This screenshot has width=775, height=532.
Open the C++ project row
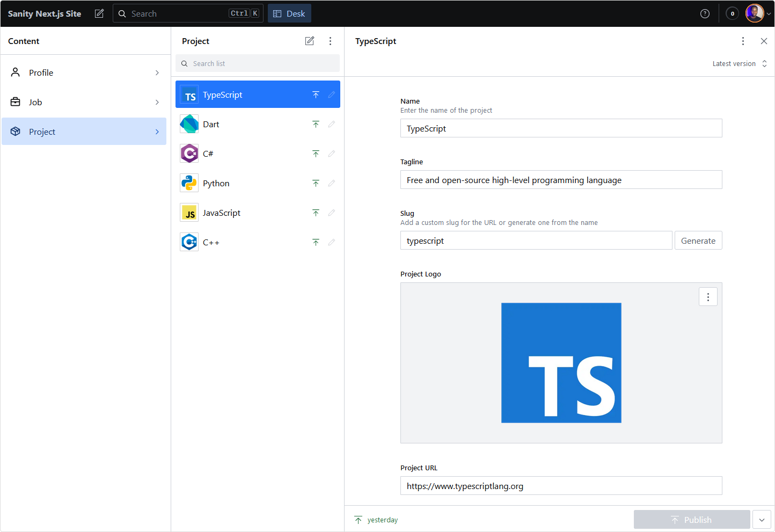[x=258, y=242]
